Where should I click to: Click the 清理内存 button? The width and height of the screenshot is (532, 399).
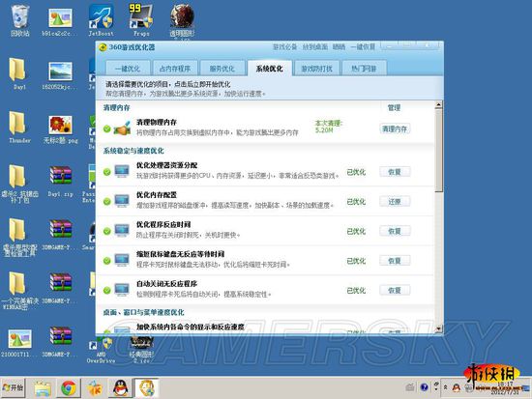pyautogui.click(x=395, y=128)
